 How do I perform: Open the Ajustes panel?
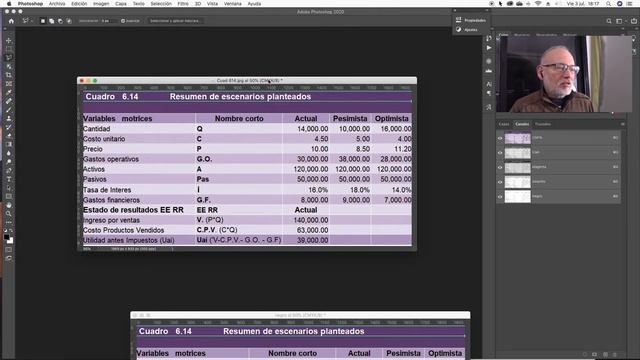point(467,30)
